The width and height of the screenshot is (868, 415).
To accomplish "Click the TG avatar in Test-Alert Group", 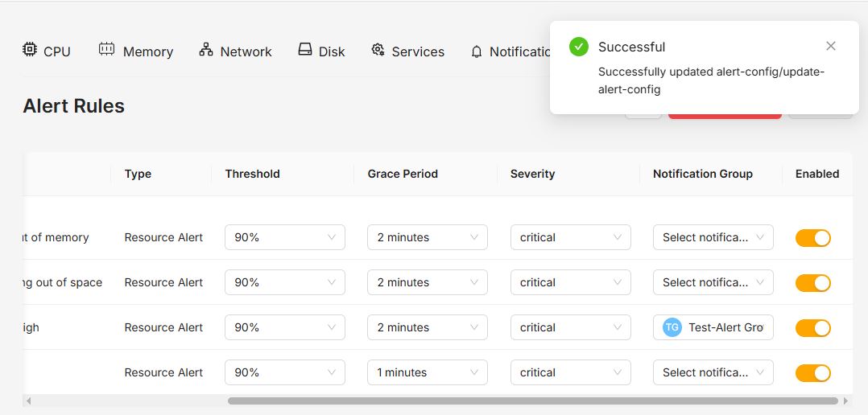I will (672, 327).
